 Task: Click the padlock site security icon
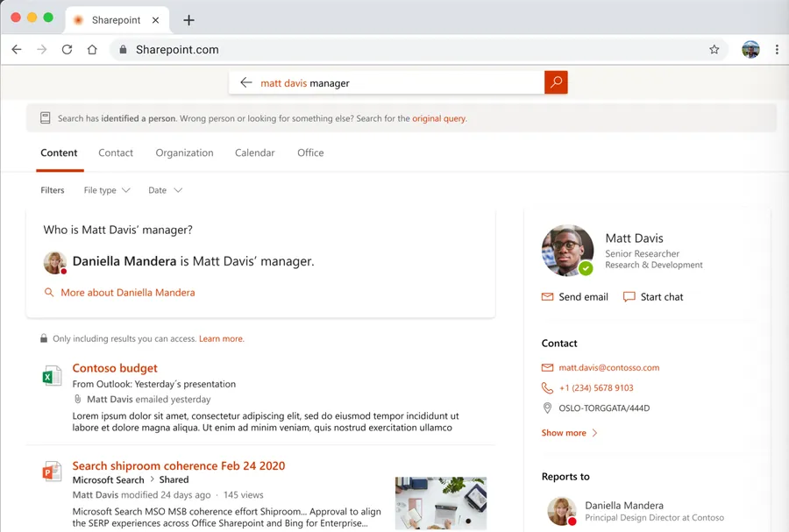[123, 49]
